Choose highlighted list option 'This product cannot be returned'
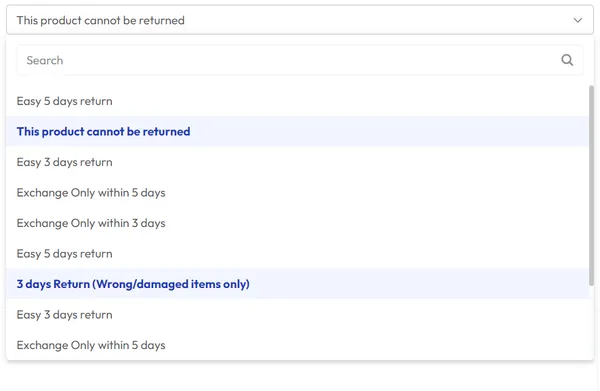This screenshot has width=600, height=391. [x=297, y=131]
